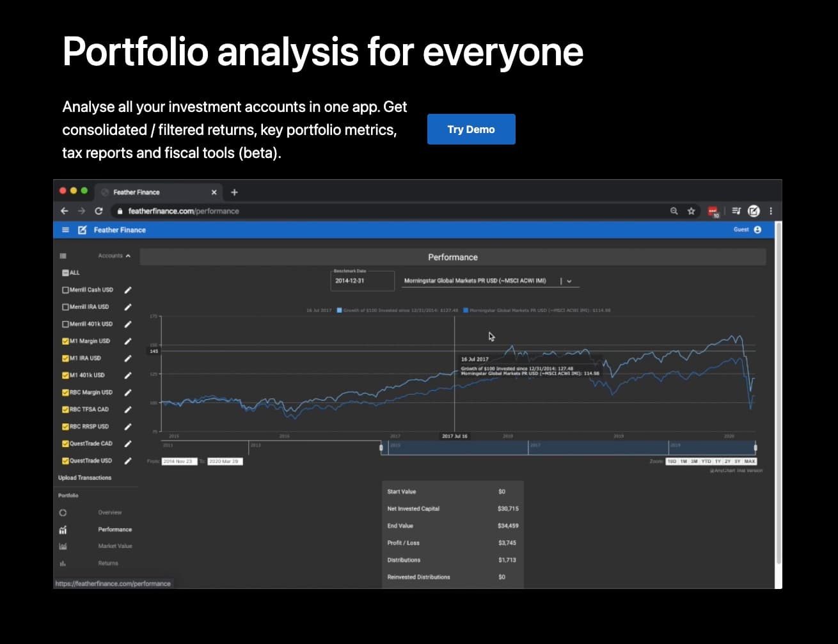Viewport: 838px width, 644px height.
Task: Edit the Merrill Cash USD account
Action: click(x=128, y=290)
